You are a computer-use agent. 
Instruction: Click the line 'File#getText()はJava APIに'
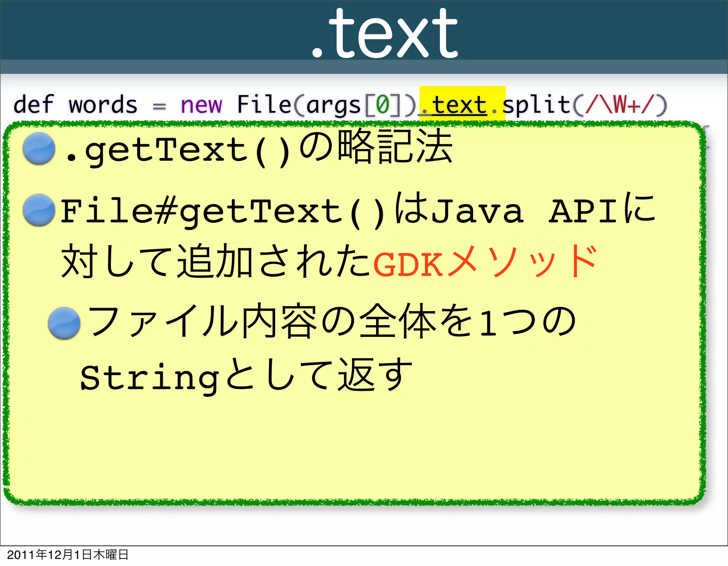[358, 210]
